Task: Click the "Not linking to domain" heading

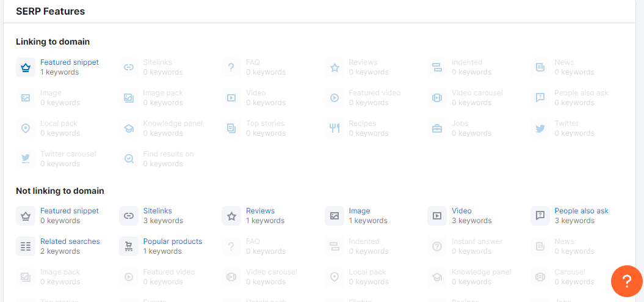Action: (60, 191)
